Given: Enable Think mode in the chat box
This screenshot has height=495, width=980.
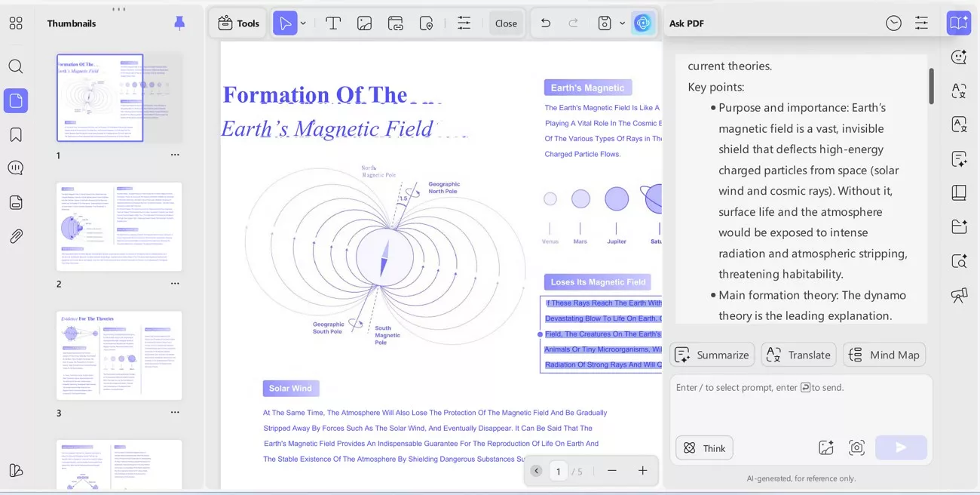Looking at the screenshot, I should pyautogui.click(x=704, y=447).
